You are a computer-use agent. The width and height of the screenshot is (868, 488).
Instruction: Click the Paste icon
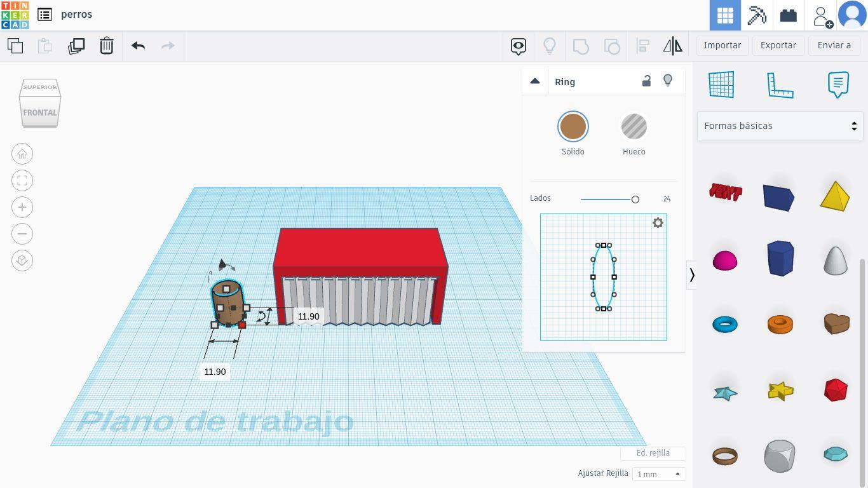tap(44, 46)
